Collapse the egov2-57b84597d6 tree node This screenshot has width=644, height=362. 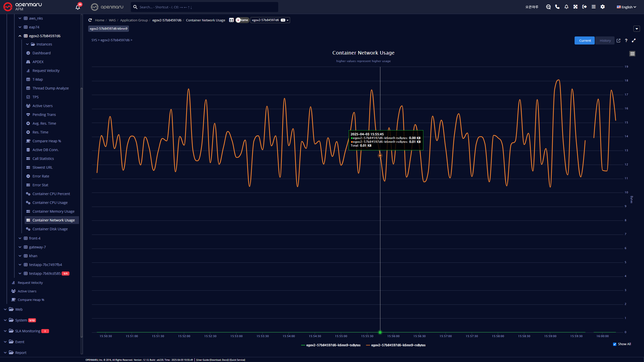coord(20,36)
